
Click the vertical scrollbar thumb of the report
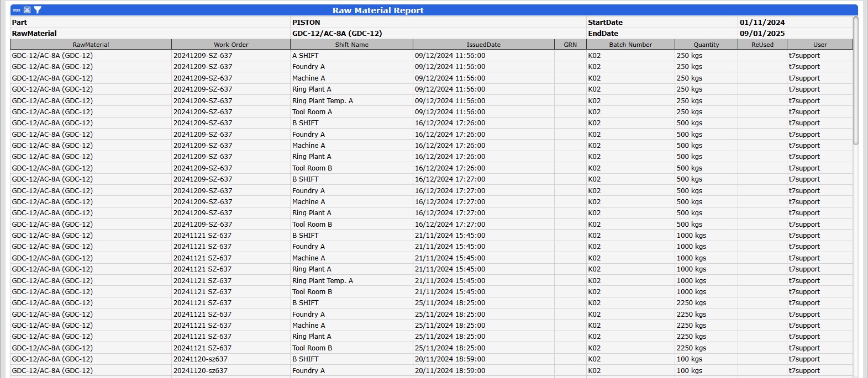856,81
